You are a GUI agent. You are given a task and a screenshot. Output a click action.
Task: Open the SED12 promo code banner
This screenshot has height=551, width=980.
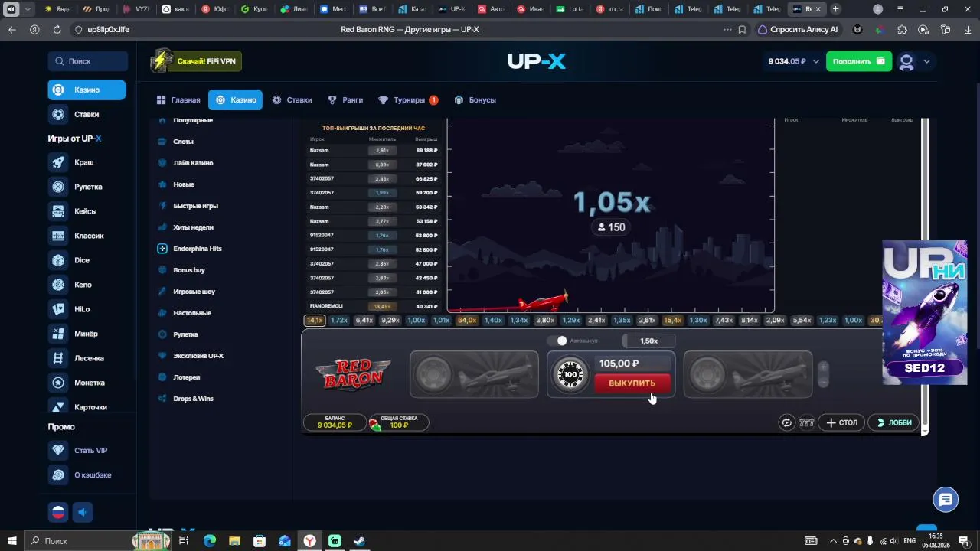[925, 312]
